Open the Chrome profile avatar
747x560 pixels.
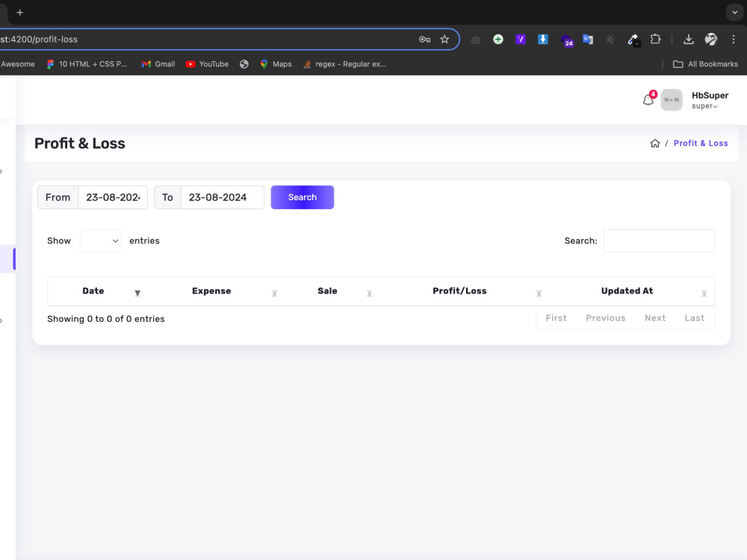(x=711, y=39)
